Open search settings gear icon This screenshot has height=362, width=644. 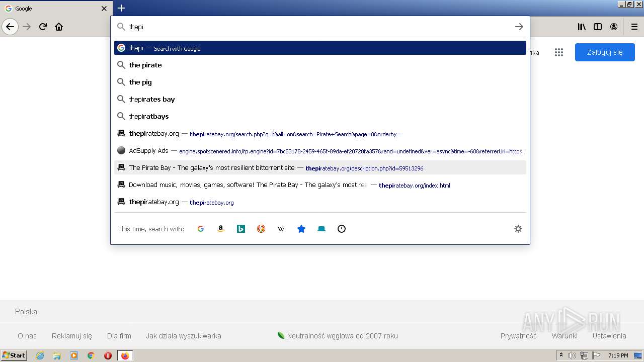(x=518, y=229)
